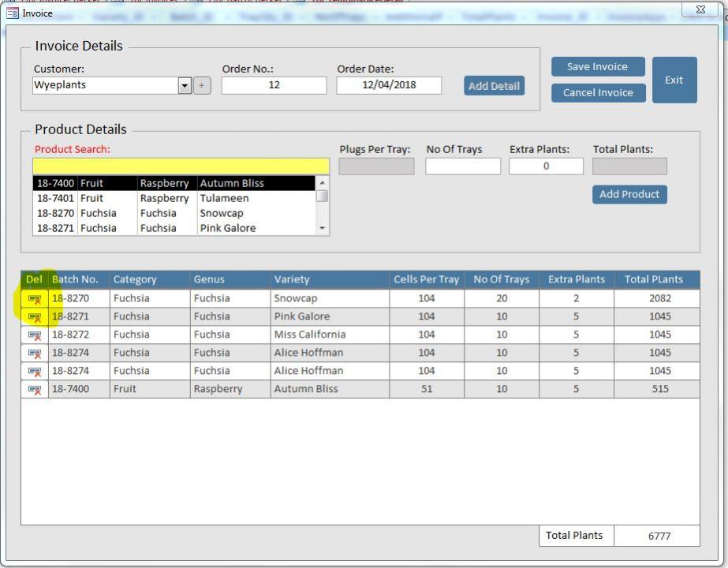Click delete icon on first Alice Hoffman row
This screenshot has width=728, height=568.
[x=34, y=353]
